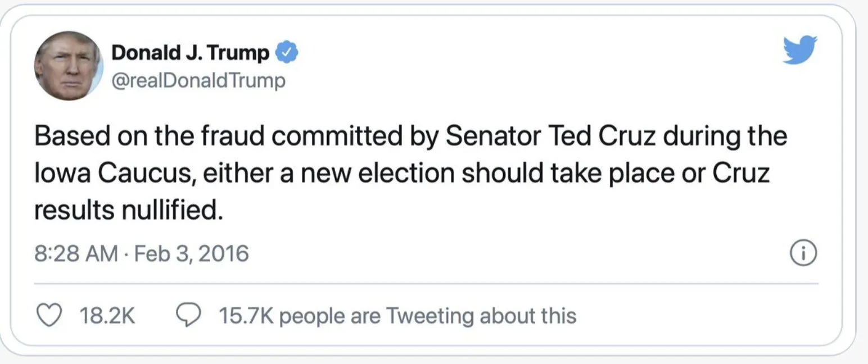Image resolution: width=868 pixels, height=364 pixels.
Task: Open the tweet info circle icon
Action: [803, 254]
